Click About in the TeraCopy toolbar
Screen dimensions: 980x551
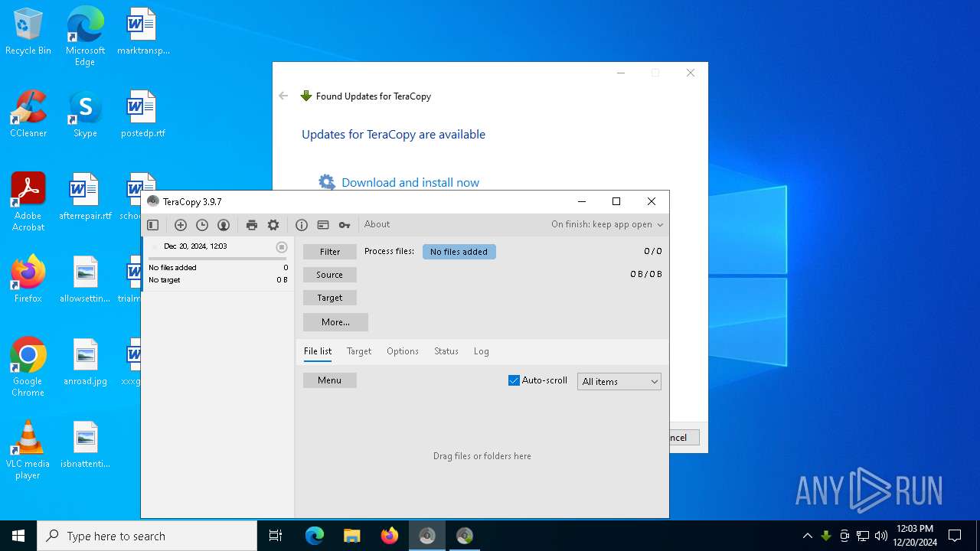point(377,224)
